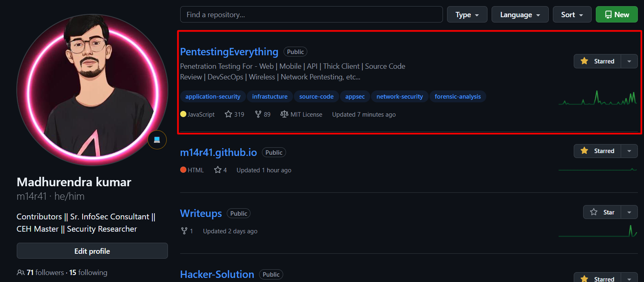Unstar the m14r41.github.io repository
Viewport: 644px width, 282px height.
597,151
